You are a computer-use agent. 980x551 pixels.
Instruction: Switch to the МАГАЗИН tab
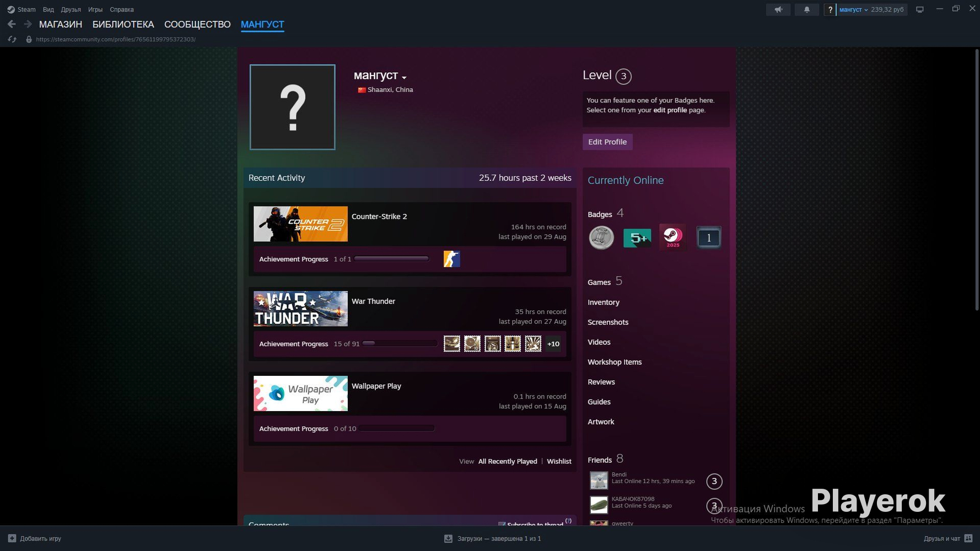pyautogui.click(x=61, y=24)
